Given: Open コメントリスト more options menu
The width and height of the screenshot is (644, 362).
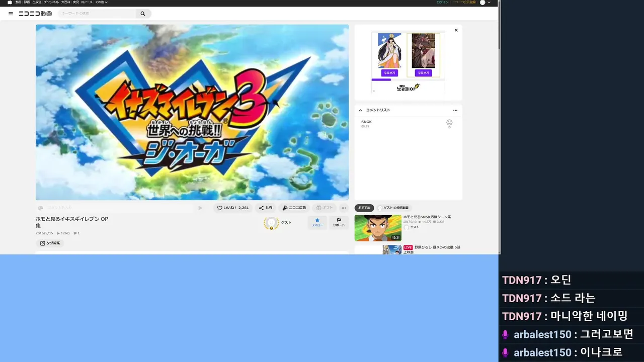Looking at the screenshot, I should pos(455,110).
